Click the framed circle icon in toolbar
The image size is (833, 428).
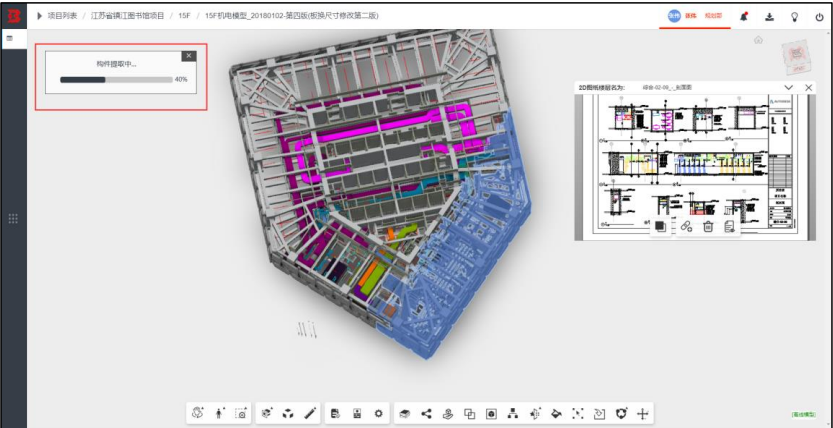click(491, 413)
